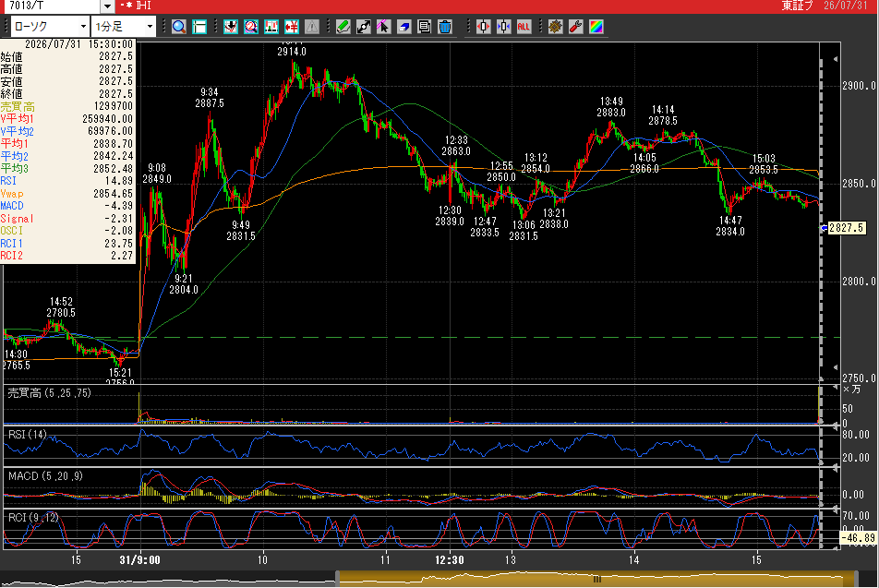Click the 安値 row in the data panel
This screenshot has width=879, height=588.
[x=67, y=81]
